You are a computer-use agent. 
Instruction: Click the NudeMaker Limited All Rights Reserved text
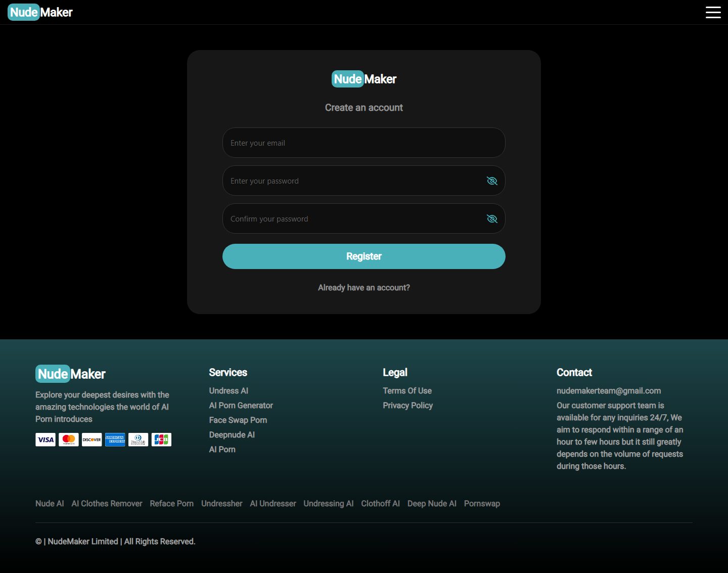tap(115, 541)
